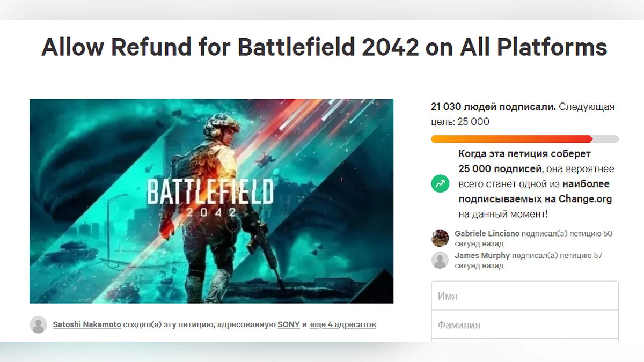Open the SONY addressee link
This screenshot has width=644, height=362.
tap(289, 324)
